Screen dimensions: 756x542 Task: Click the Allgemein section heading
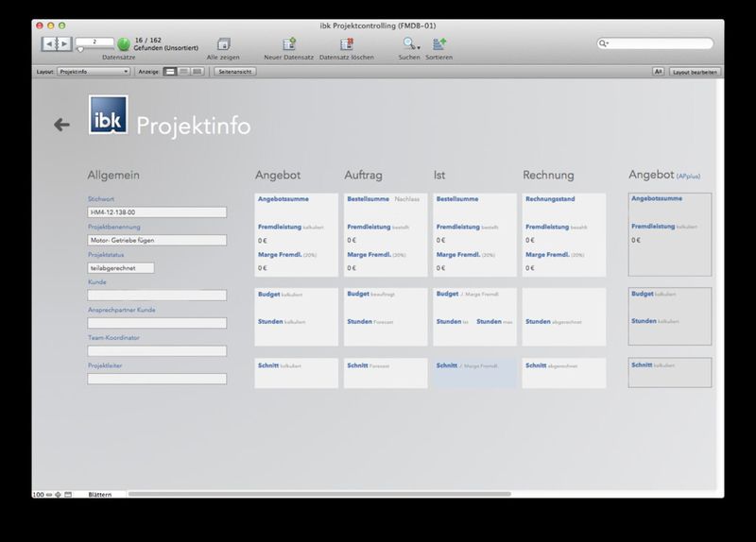pyautogui.click(x=113, y=175)
